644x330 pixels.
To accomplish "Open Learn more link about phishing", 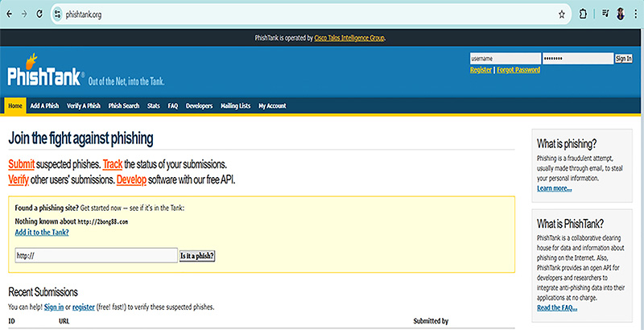I will click(554, 188).
